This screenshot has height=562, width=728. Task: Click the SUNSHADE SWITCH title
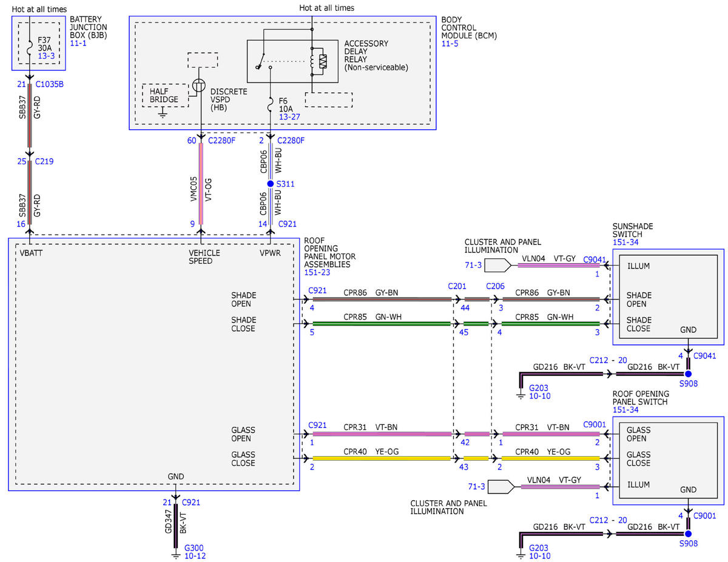(633, 230)
